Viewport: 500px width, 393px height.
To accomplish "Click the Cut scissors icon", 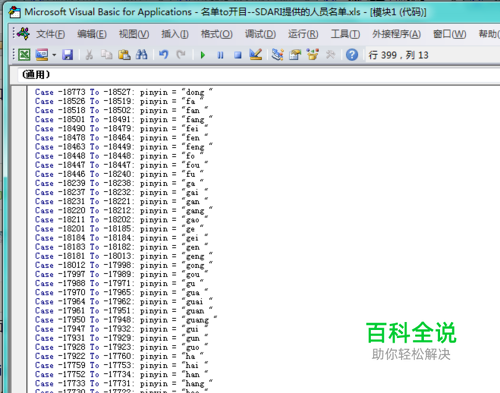I will point(89,54).
